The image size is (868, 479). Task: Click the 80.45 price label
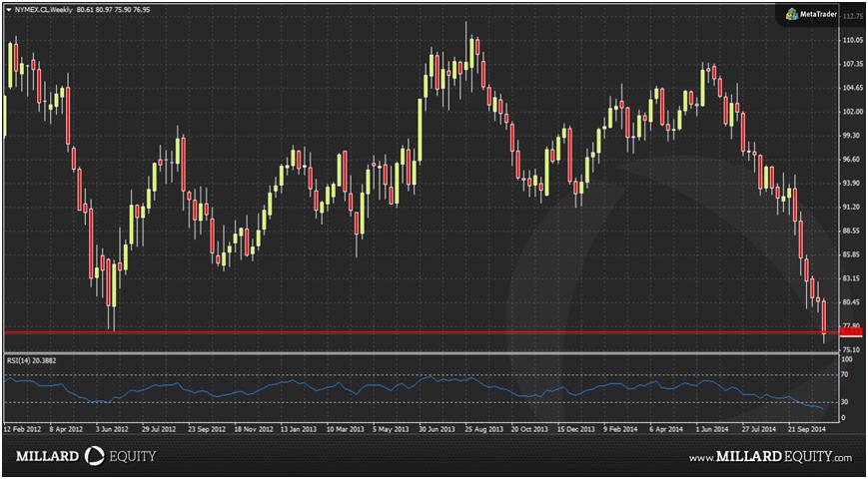851,302
